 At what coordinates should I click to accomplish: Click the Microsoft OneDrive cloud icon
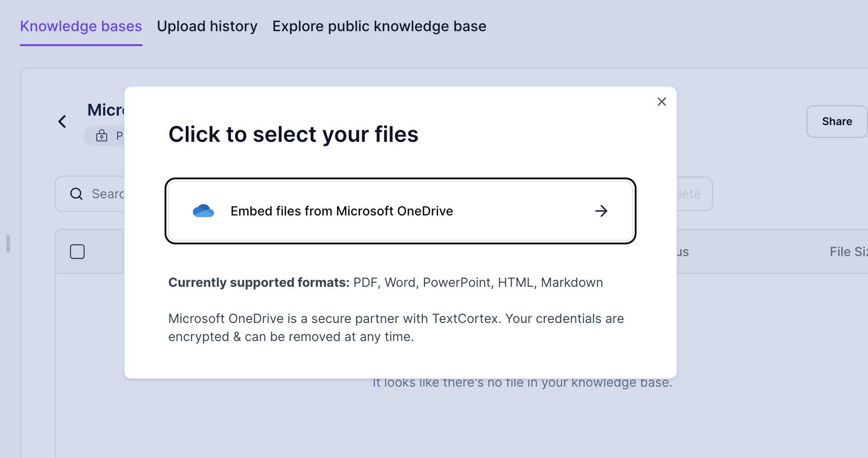203,210
